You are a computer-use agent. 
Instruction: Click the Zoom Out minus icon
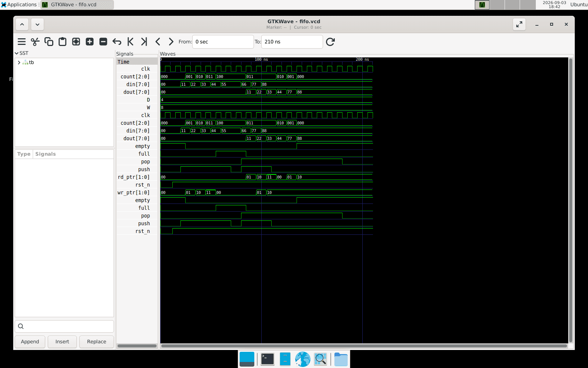(x=103, y=42)
